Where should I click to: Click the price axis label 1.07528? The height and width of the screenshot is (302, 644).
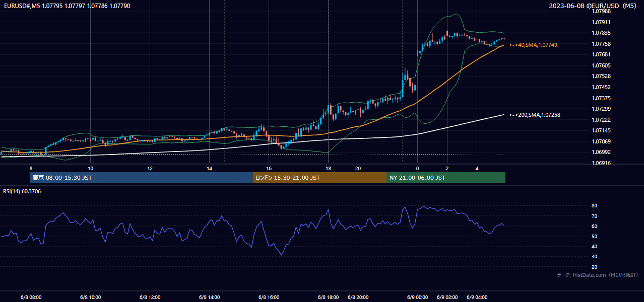pos(601,77)
